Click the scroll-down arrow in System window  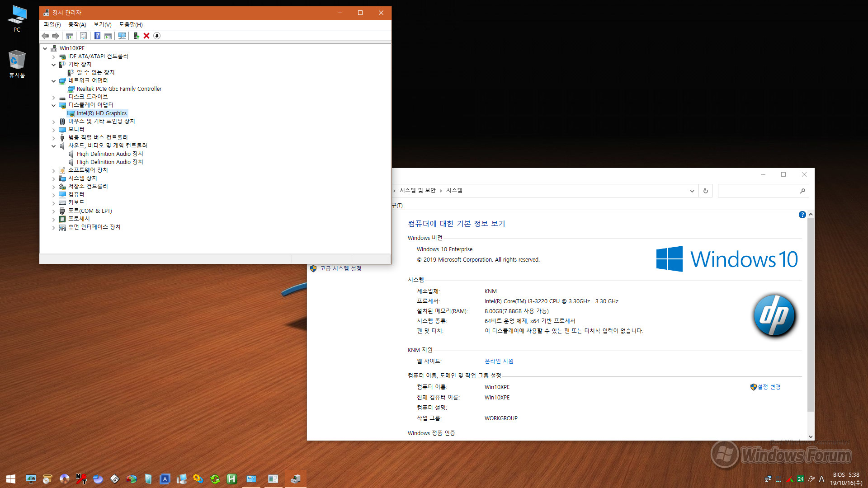811,437
